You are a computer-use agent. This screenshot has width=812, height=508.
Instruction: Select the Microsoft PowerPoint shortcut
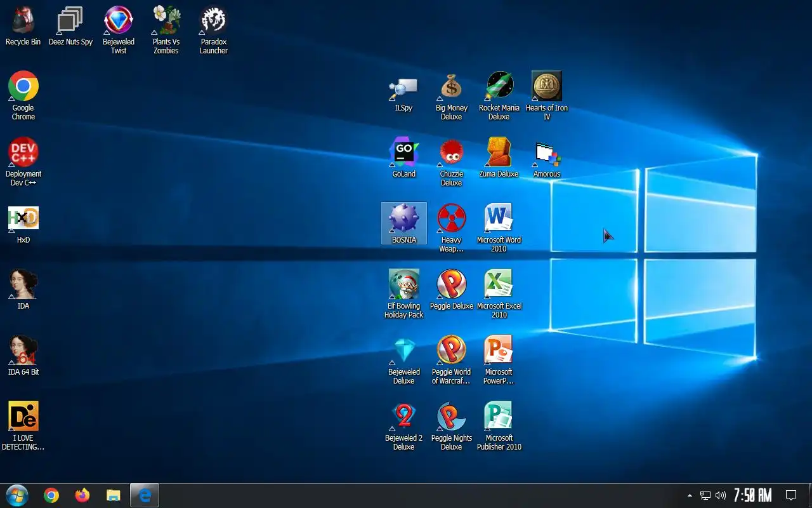point(499,361)
